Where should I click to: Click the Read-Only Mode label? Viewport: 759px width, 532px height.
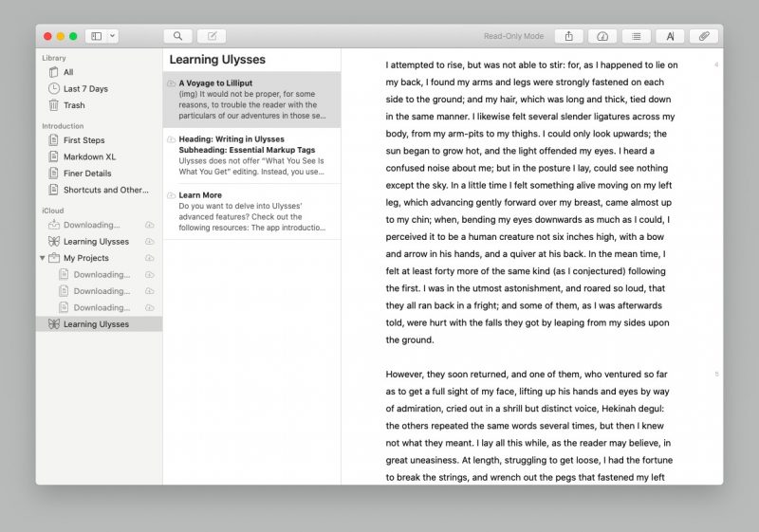(x=513, y=36)
